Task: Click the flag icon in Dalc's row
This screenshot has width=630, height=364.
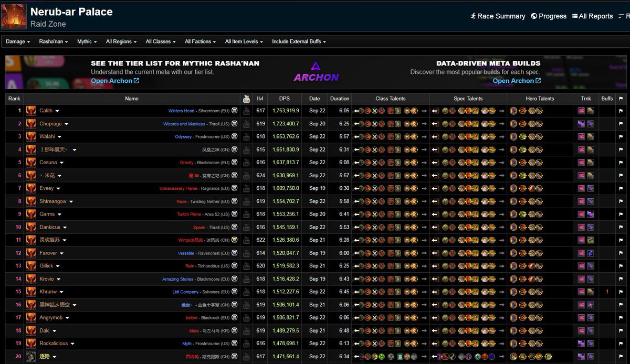Action: pos(621,330)
